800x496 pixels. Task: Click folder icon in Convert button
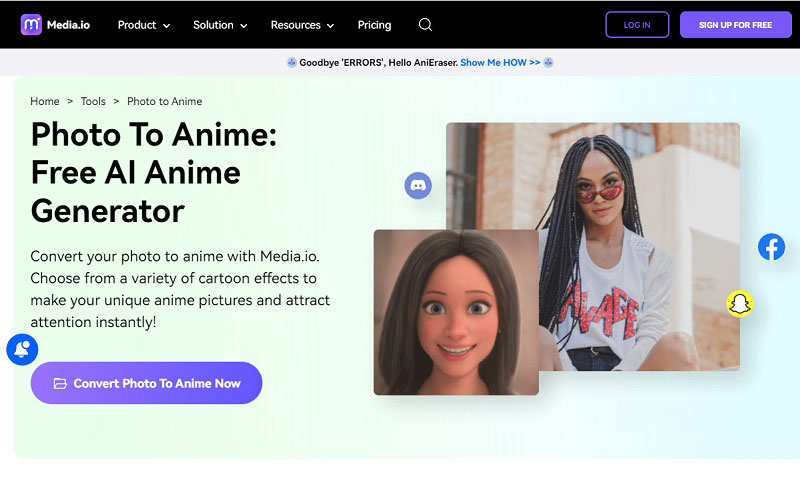coord(60,383)
